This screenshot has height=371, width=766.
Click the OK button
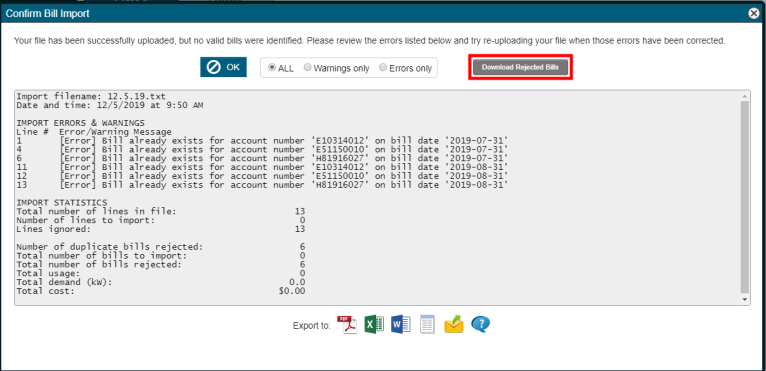pyautogui.click(x=223, y=67)
